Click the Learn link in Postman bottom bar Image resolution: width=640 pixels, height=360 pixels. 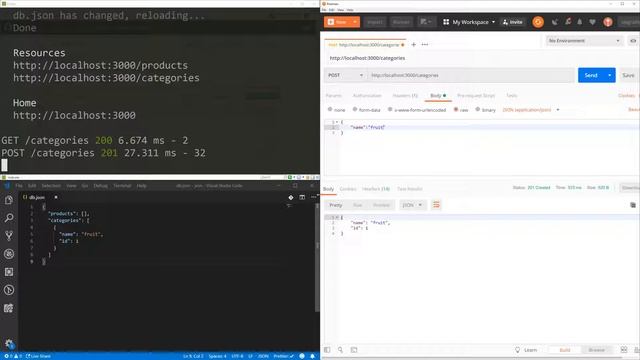coord(526,350)
